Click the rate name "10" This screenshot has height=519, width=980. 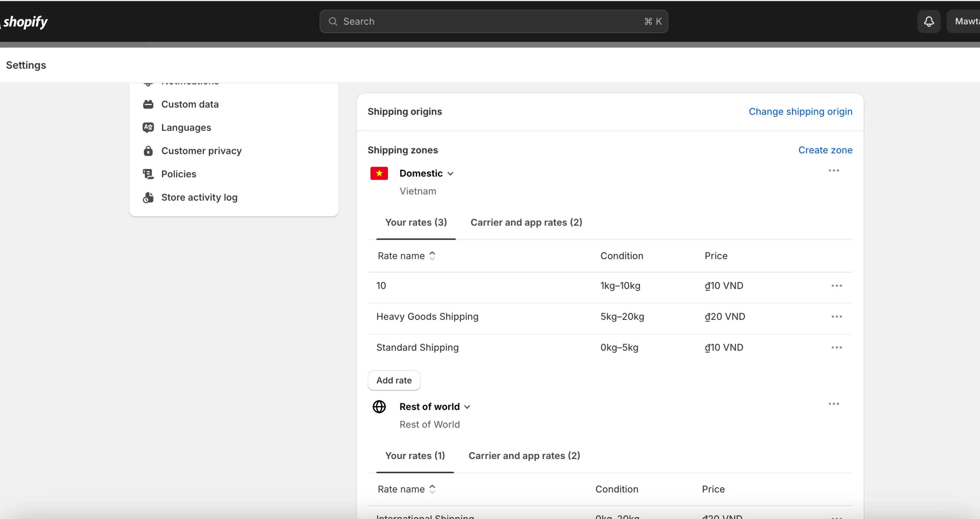click(x=381, y=286)
